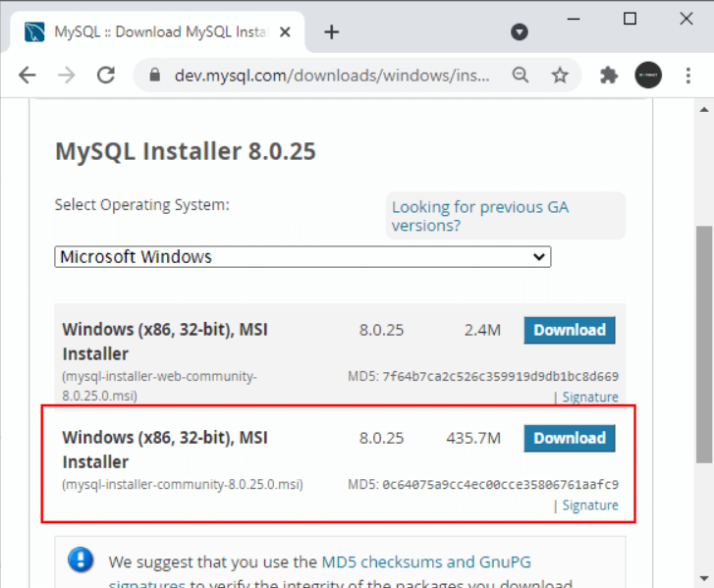Click the vertical scrollbar thumb
Screen dimensions: 714x588
[704, 345]
